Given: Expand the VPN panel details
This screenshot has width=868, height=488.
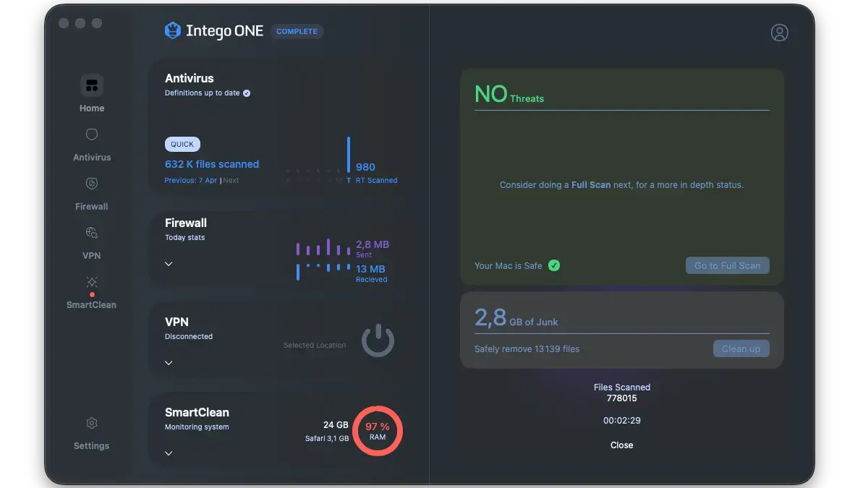Looking at the screenshot, I should coord(168,362).
